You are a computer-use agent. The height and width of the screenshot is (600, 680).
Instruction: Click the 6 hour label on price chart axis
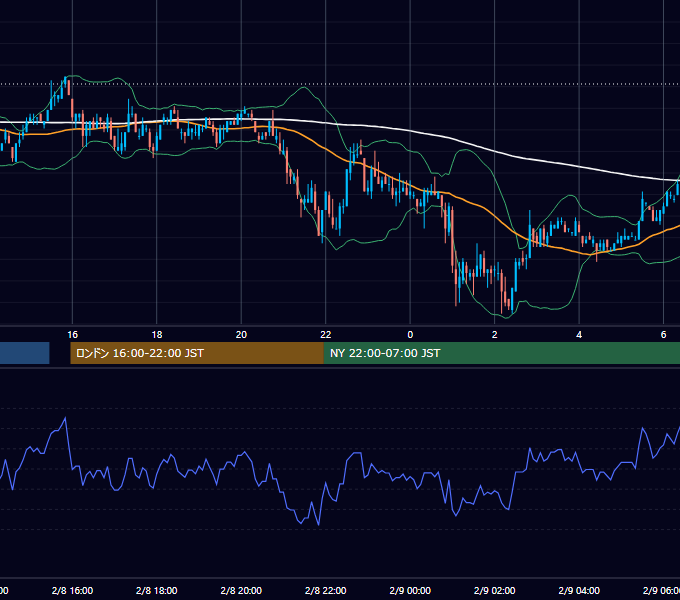(x=663, y=335)
